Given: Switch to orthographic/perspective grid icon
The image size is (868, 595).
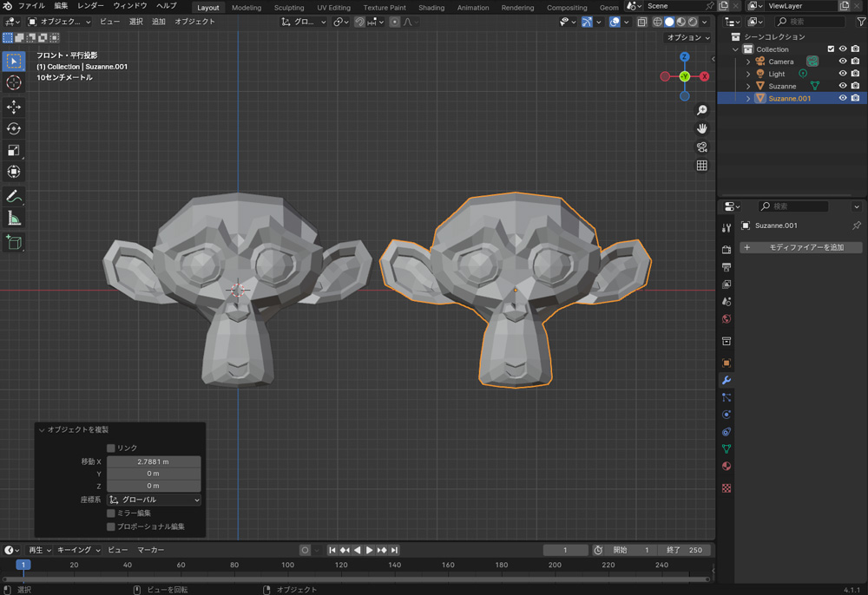Looking at the screenshot, I should click(x=701, y=165).
